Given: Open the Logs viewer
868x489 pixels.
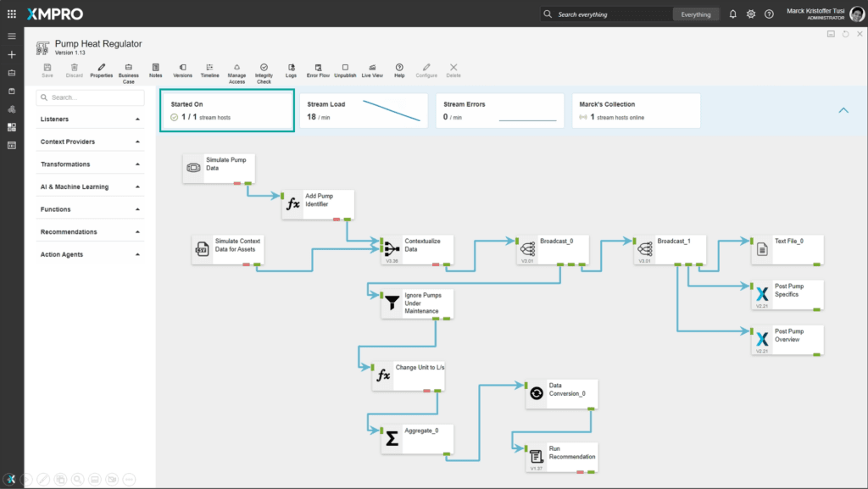Looking at the screenshot, I should tap(291, 67).
